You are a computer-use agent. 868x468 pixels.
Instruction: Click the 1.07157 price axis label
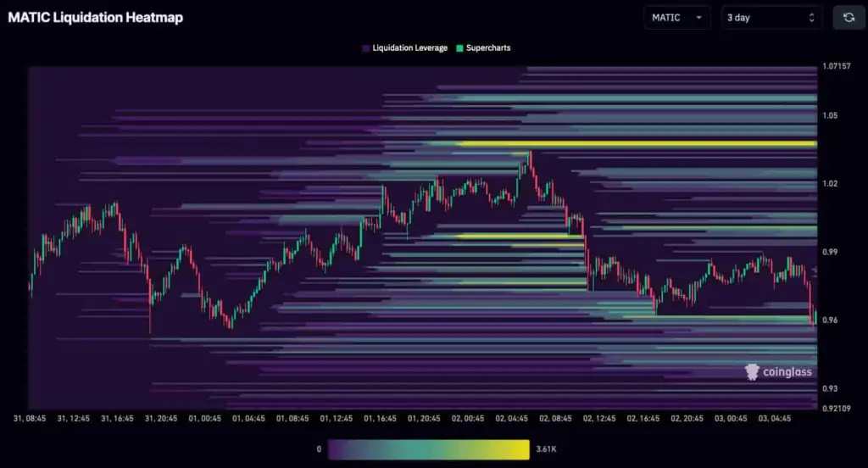point(837,66)
